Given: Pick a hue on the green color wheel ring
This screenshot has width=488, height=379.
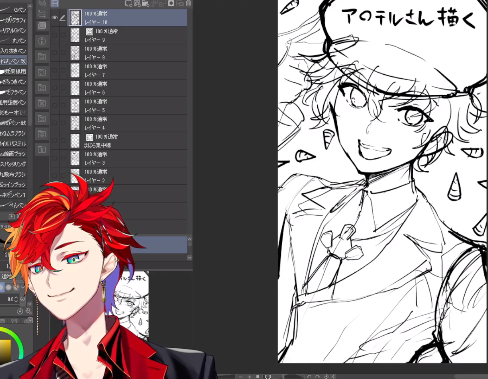Looking at the screenshot, I should tap(19, 339).
